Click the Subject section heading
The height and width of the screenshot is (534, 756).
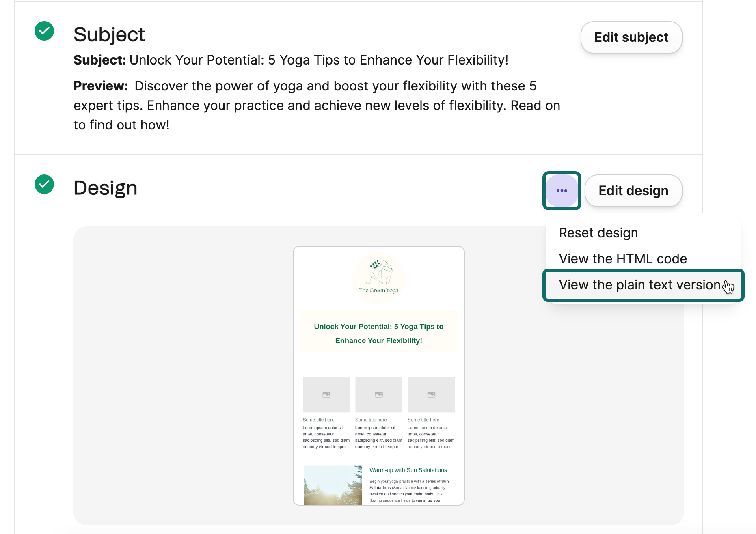pos(109,34)
